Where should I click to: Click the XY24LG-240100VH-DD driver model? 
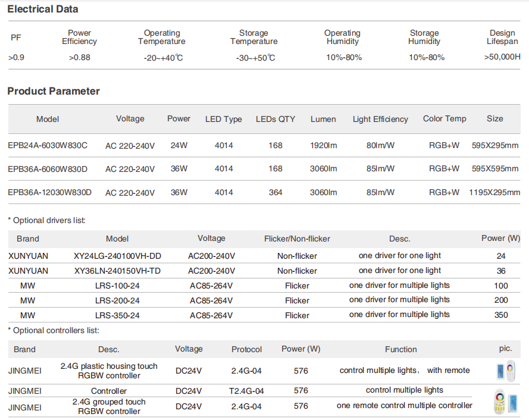pos(118,256)
